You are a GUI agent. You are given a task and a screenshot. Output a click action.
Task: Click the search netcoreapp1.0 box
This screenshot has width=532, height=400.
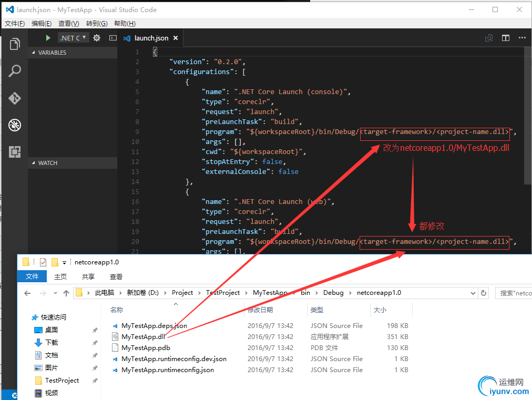tap(514, 293)
